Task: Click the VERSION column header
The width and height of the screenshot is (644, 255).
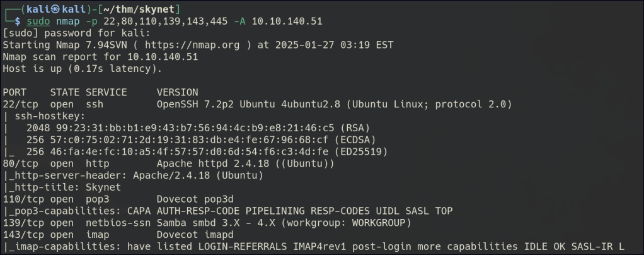Action: click(x=177, y=92)
